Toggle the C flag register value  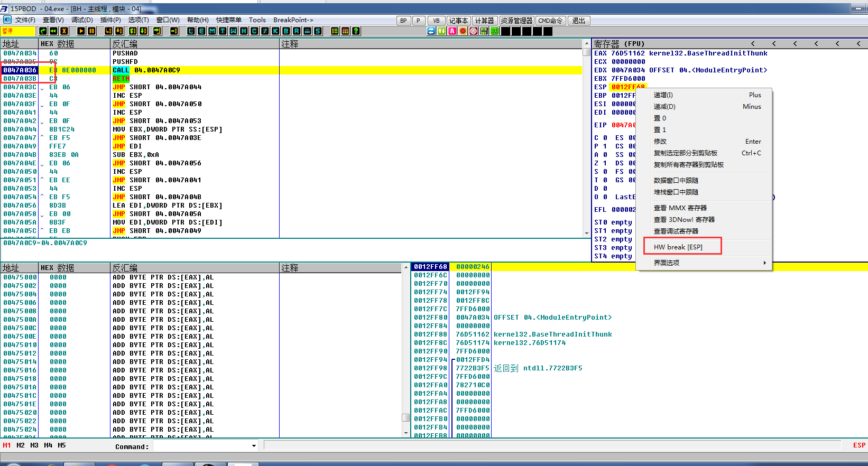(605, 138)
